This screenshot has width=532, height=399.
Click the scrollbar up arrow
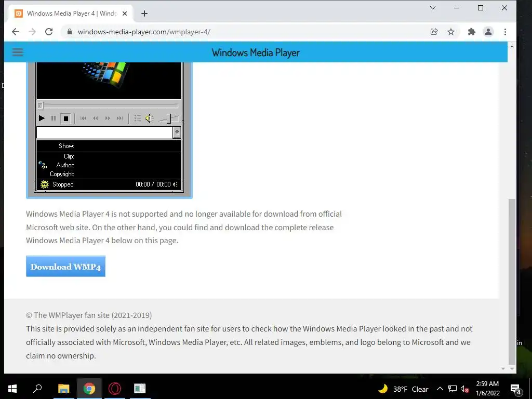click(512, 46)
